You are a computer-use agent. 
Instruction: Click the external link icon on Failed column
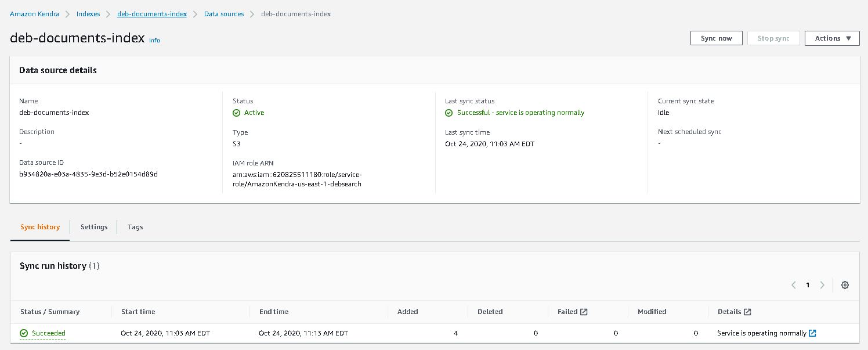click(584, 312)
